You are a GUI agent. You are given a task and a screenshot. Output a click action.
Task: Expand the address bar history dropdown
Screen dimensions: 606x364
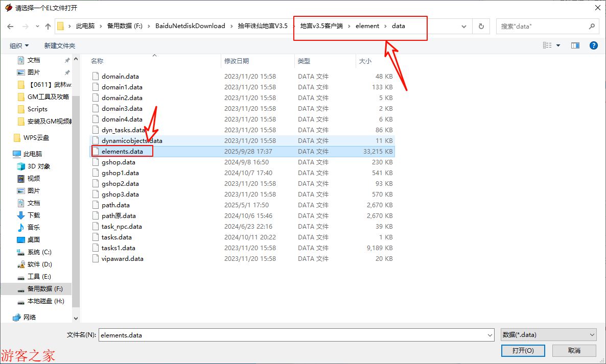[464, 26]
